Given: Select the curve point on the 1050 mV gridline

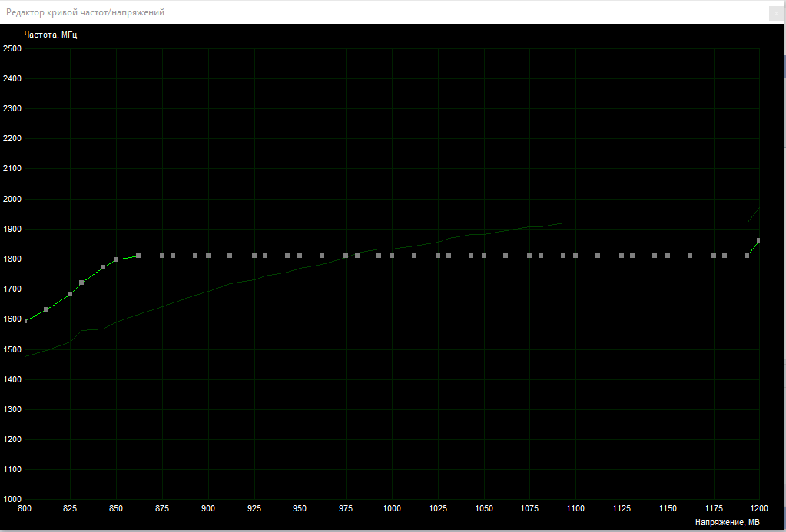Looking at the screenshot, I should tap(484, 256).
